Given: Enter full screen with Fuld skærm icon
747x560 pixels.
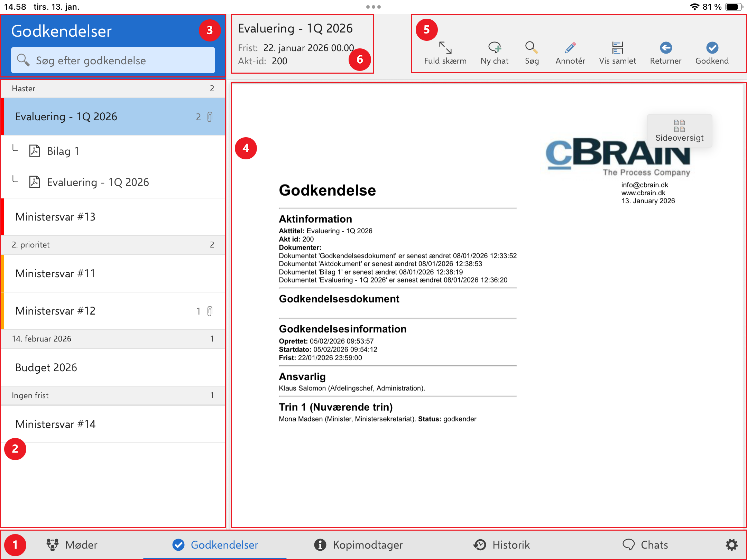Looking at the screenshot, I should tap(445, 53).
